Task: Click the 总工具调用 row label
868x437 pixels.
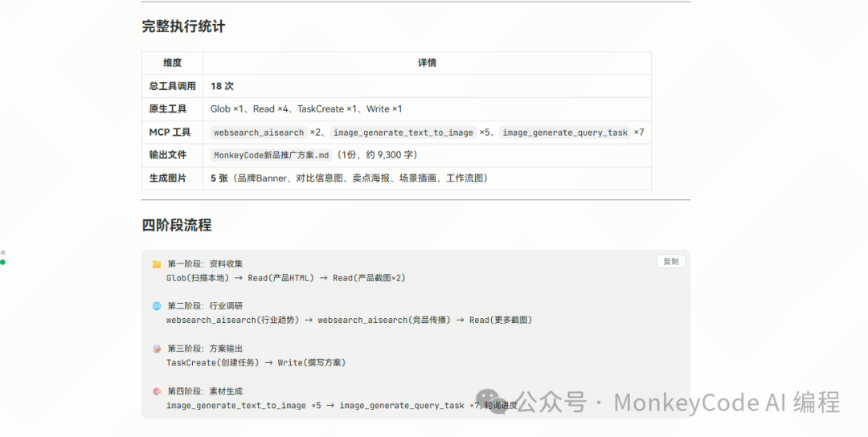Action: click(x=172, y=86)
